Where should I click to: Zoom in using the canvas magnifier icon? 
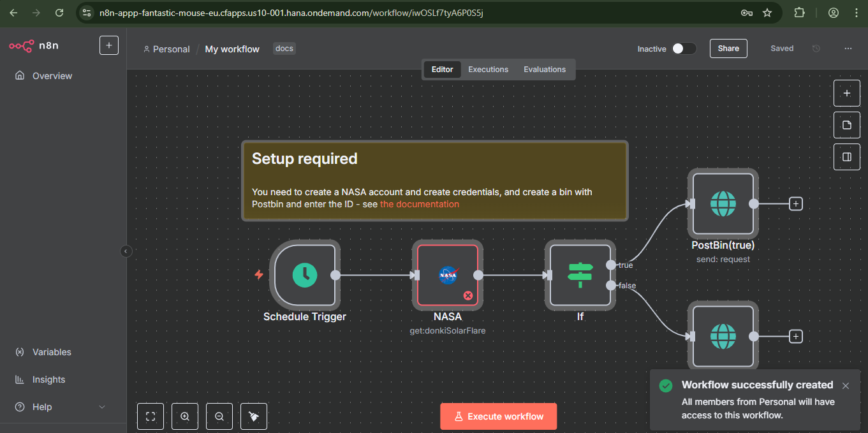pos(184,416)
